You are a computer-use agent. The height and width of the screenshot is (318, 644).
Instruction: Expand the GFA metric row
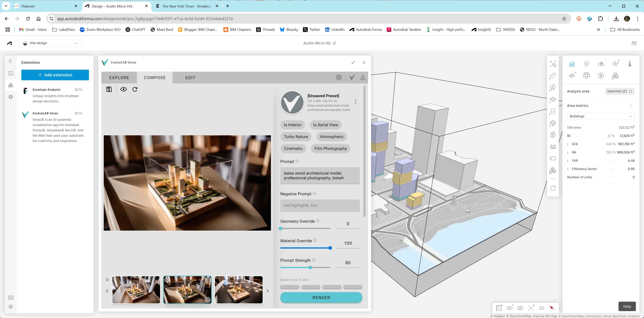click(x=568, y=144)
